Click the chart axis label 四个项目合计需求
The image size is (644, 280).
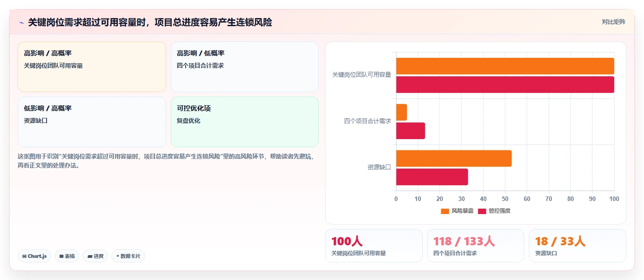(x=368, y=121)
